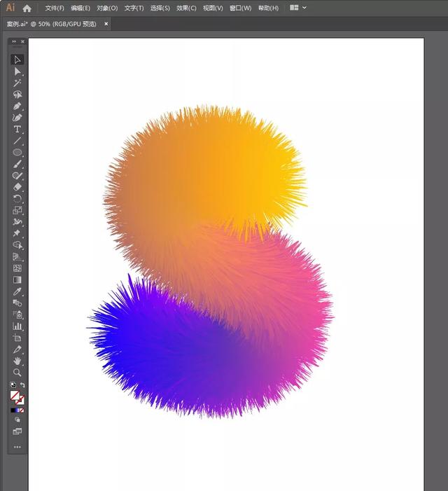
Task: Select the Mesh tool
Action: tap(17, 268)
